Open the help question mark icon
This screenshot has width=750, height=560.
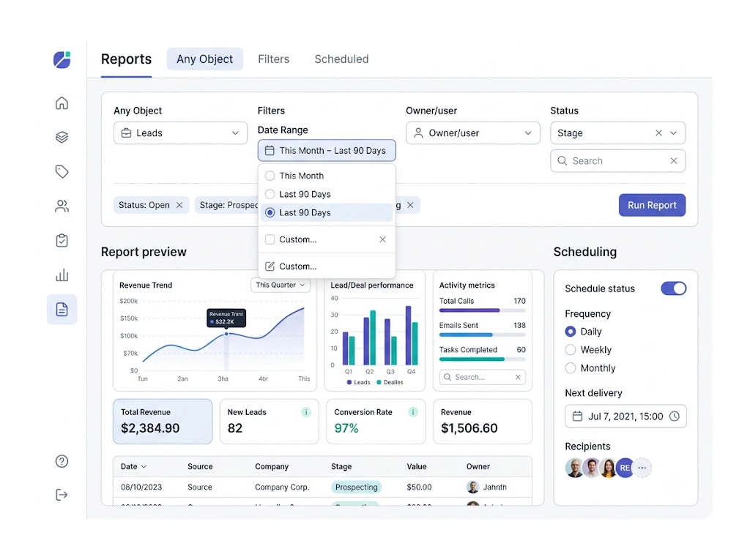click(x=62, y=461)
